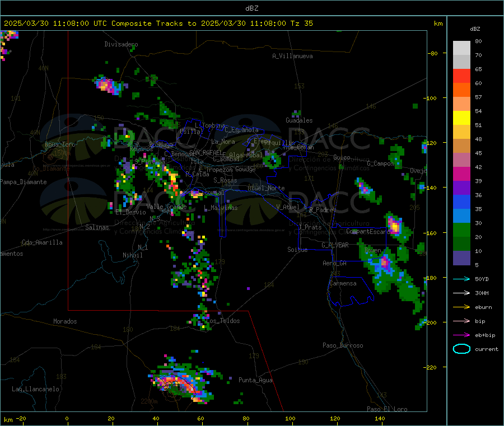Viewport: 504px width, 426px height.
Task: Click the white 30HM arrow legend icon
Action: (x=461, y=293)
